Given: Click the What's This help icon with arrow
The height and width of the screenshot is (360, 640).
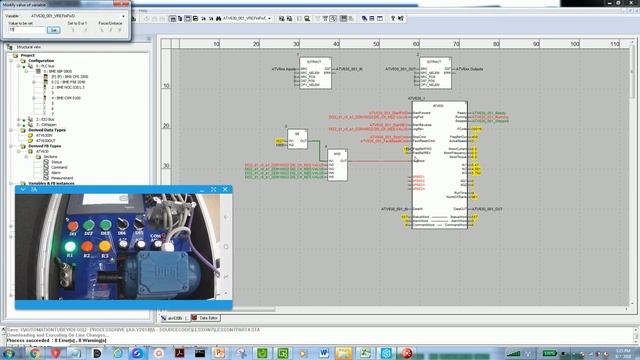Looking at the screenshot, I should point(401,18).
